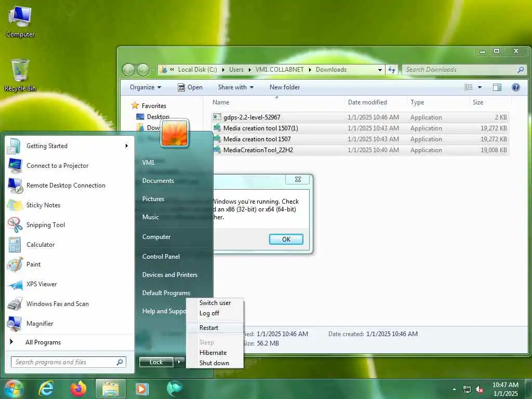Toggle the preview pane icon
The width and height of the screenshot is (532, 399).
pos(497,87)
